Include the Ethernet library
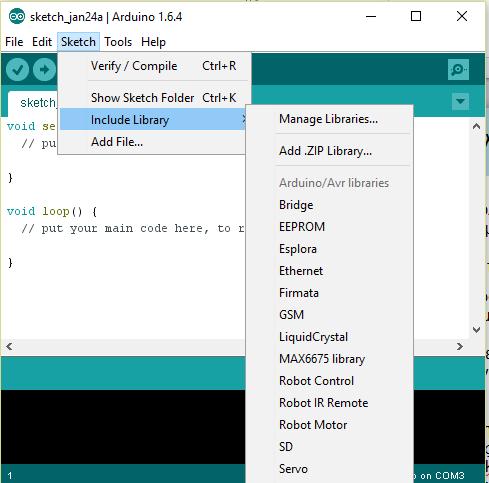Image resolution: width=489 pixels, height=483 pixels. 328,271
